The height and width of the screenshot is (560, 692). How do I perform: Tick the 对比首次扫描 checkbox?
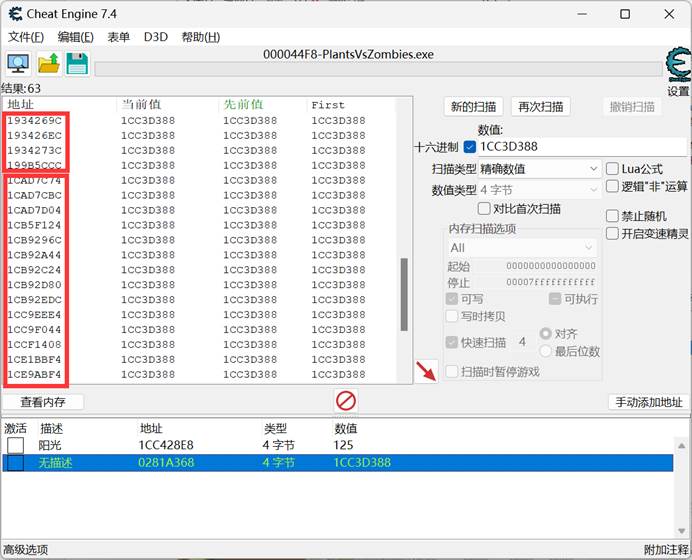(484, 208)
